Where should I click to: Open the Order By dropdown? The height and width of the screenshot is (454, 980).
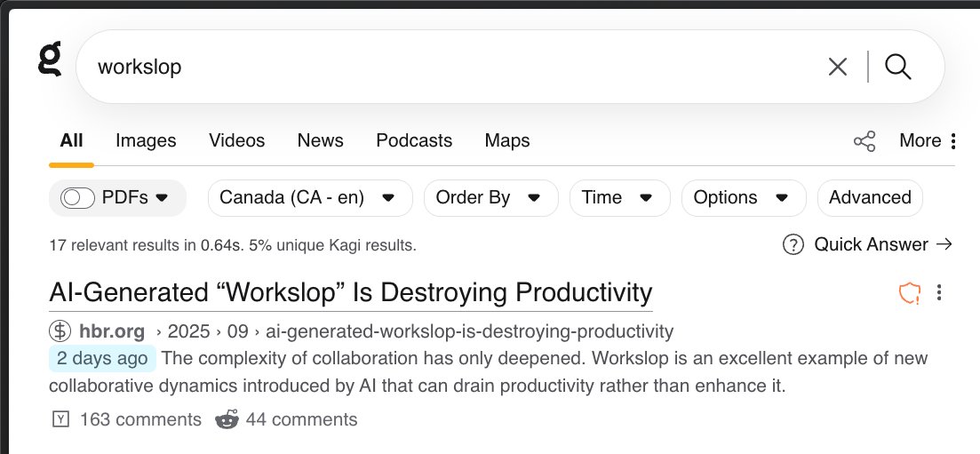(x=490, y=197)
